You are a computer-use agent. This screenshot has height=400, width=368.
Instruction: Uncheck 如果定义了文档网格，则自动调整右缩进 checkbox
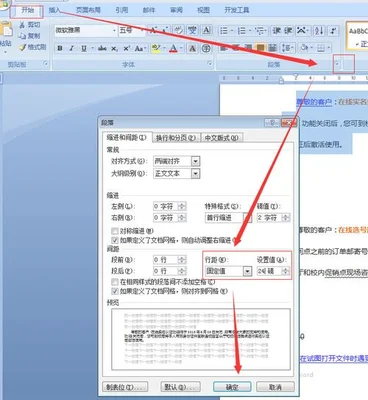click(x=115, y=240)
